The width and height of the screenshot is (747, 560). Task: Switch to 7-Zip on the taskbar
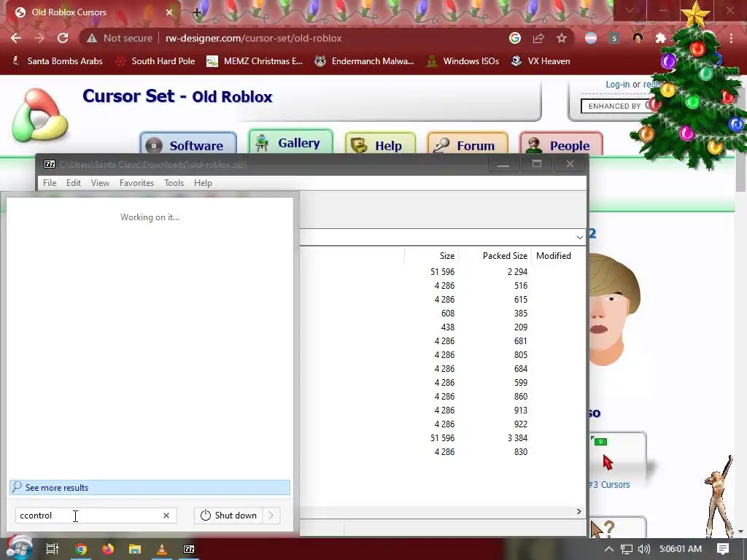[189, 549]
